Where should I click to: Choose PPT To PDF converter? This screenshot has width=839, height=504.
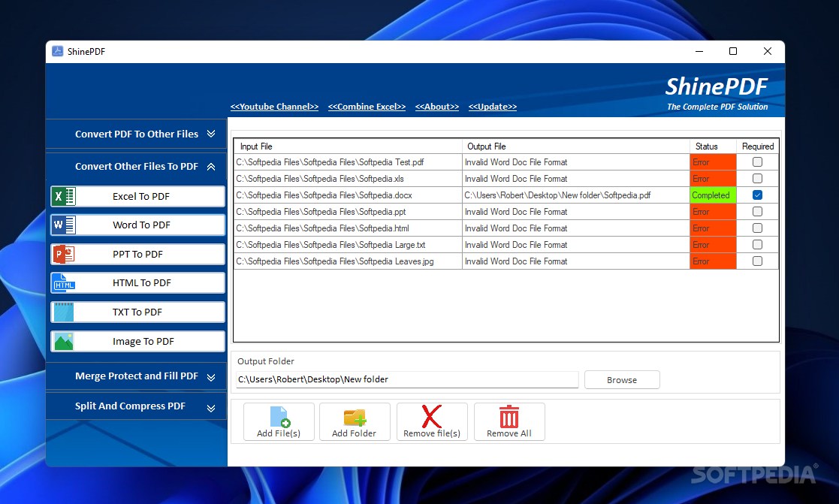coord(138,254)
